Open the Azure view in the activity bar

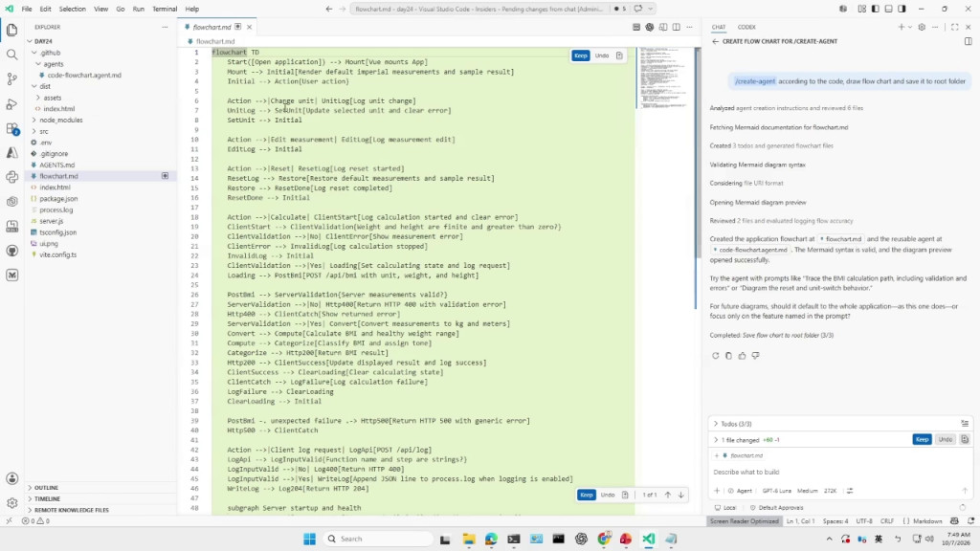tap(11, 152)
